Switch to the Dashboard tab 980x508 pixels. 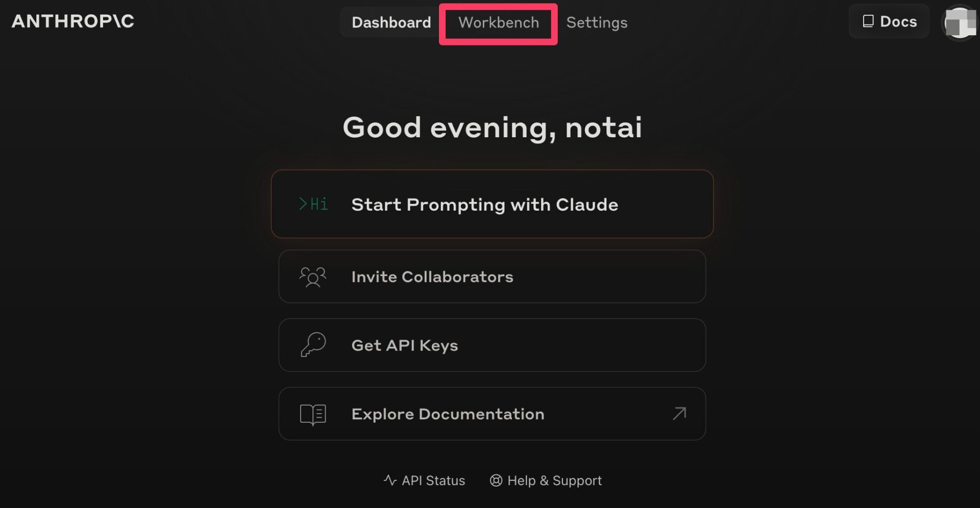coord(391,22)
